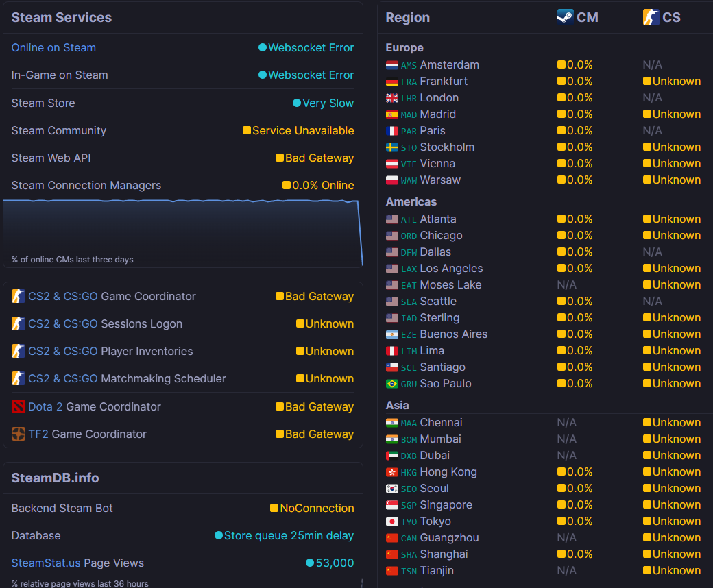
Task: Click the CS2 icon beside Game Coordinator
Action: [x=19, y=297]
